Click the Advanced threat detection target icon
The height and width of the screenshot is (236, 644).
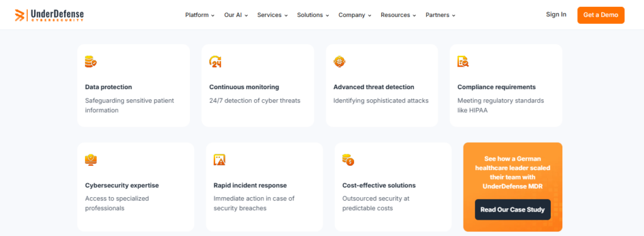pos(339,62)
